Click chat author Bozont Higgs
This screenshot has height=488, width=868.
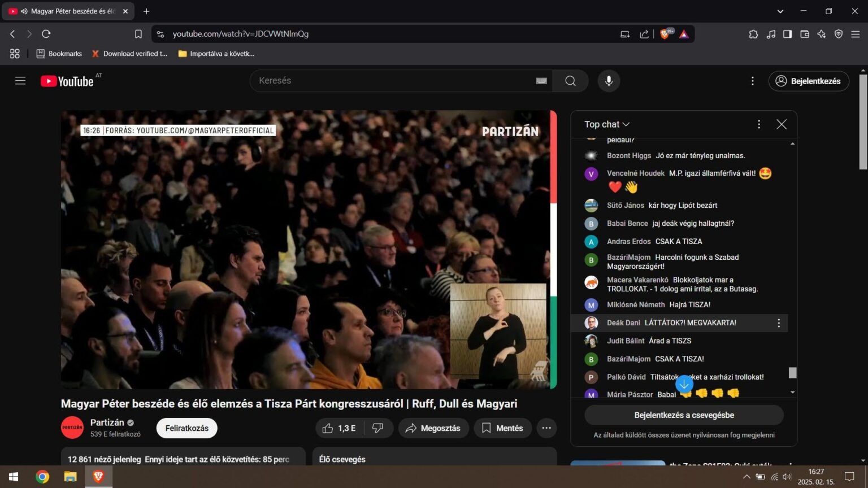click(629, 155)
